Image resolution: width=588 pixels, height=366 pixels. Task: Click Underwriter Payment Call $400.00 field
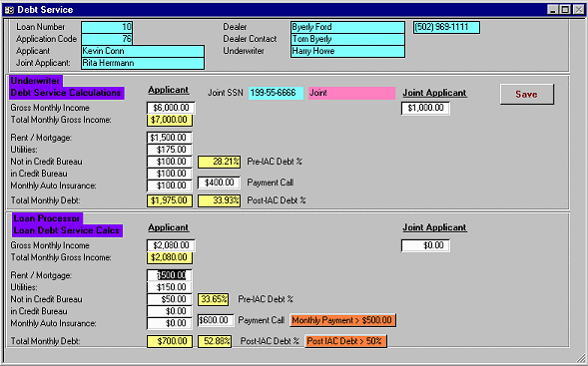pyautogui.click(x=219, y=183)
